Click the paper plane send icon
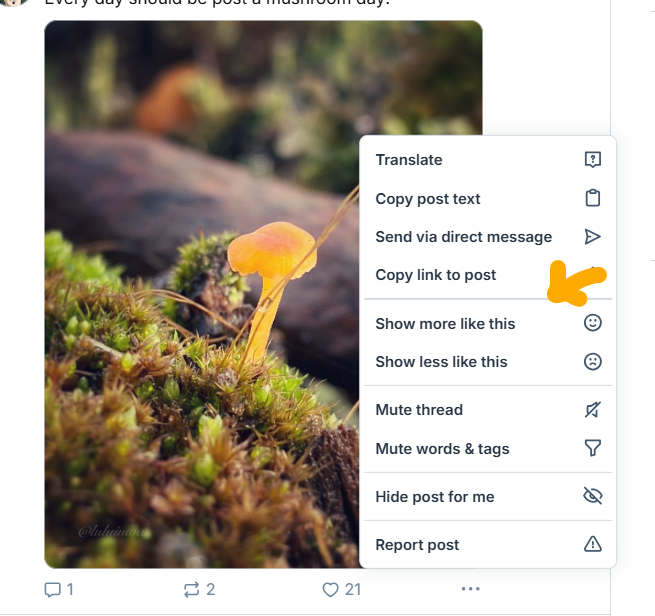 tap(592, 237)
